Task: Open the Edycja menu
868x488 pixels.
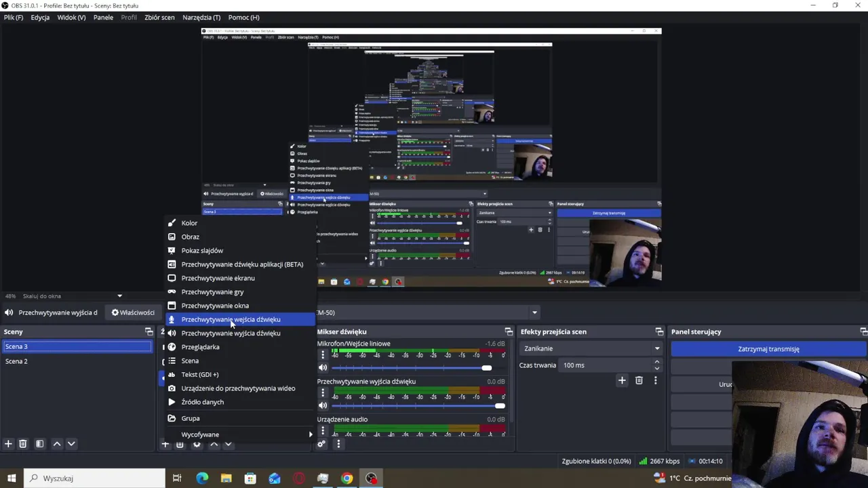Action: click(x=40, y=18)
